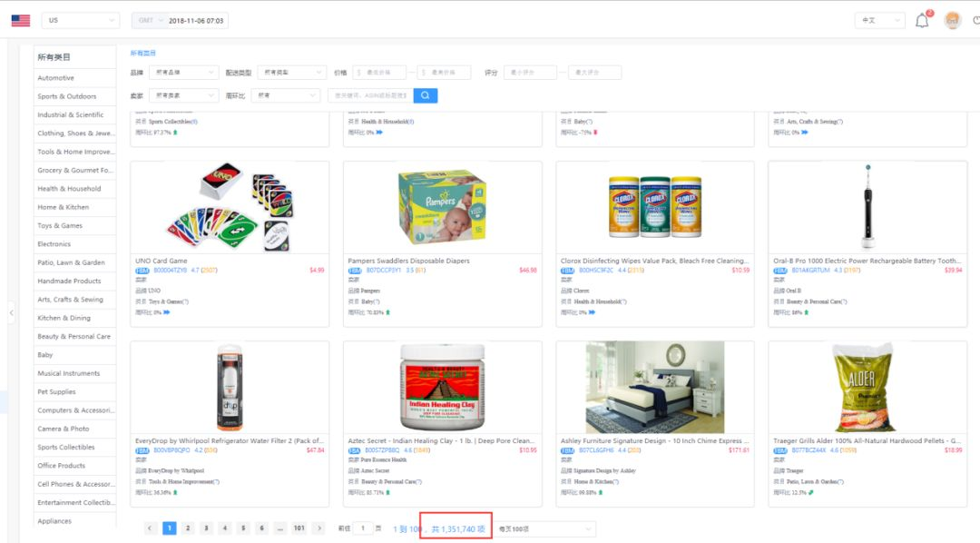This screenshot has height=543, width=980.
Task: Go to page 6
Action: click(x=262, y=528)
